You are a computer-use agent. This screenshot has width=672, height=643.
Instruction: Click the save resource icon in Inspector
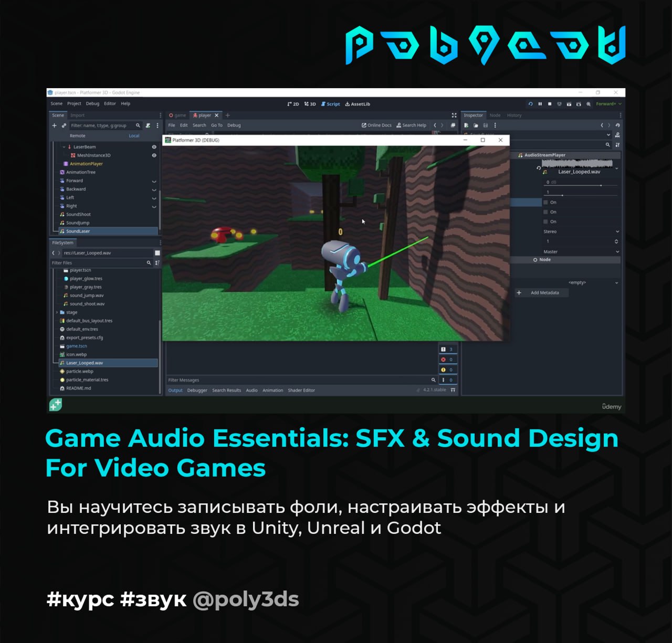coord(486,125)
